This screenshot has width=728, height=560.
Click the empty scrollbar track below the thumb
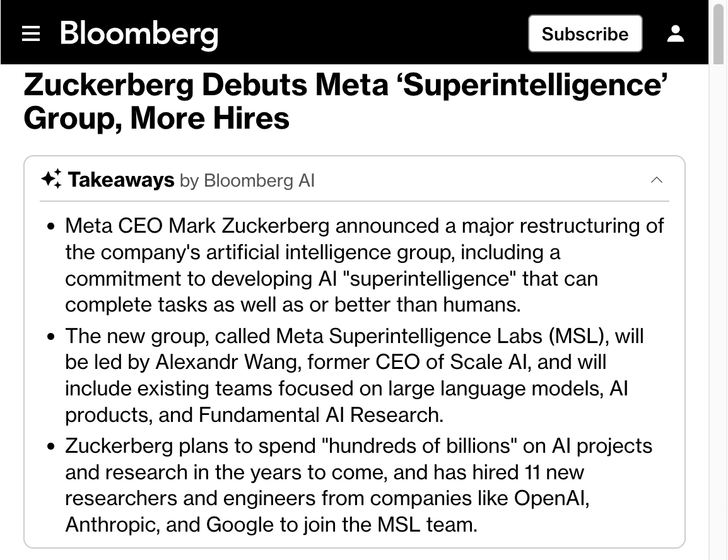[719, 315]
